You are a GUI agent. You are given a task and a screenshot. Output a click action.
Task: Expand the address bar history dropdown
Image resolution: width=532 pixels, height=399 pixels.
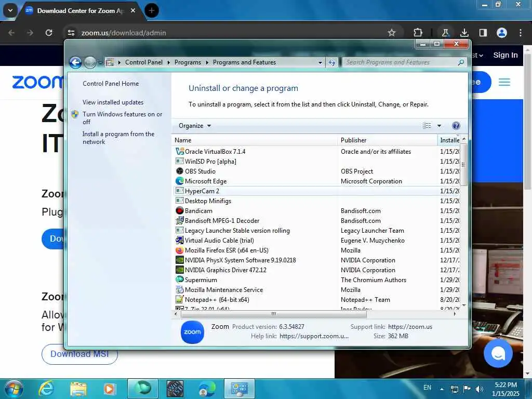[x=320, y=62]
